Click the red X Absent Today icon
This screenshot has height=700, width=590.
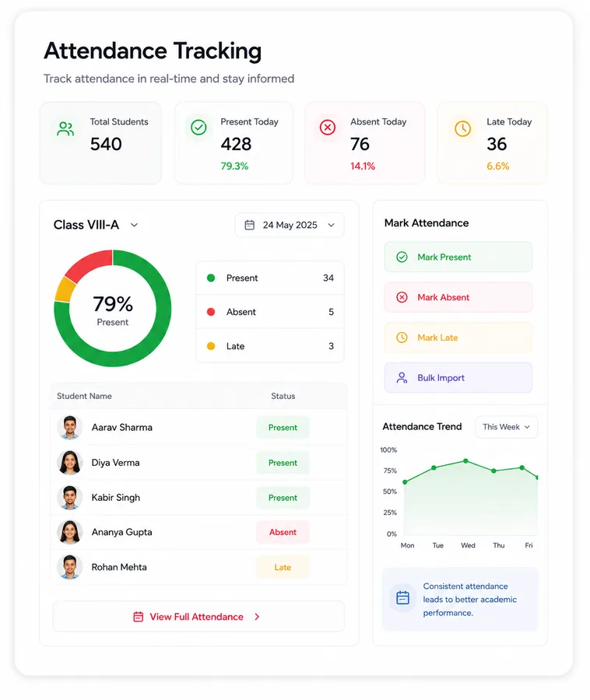pyautogui.click(x=328, y=128)
